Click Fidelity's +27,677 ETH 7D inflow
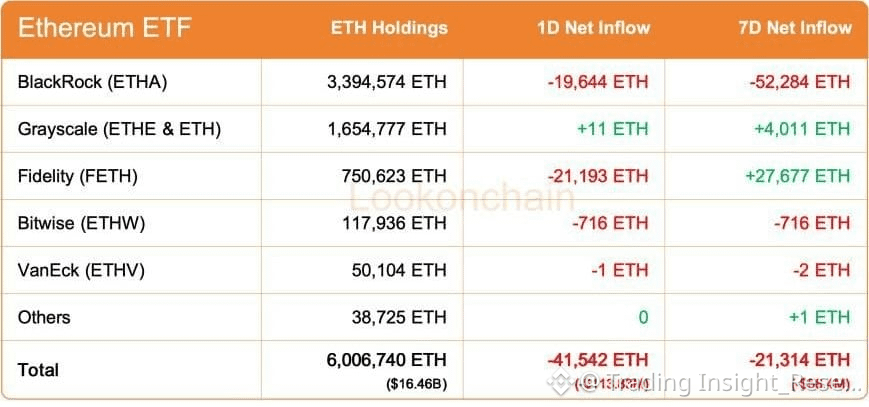Screen dimensions: 869x407 [797, 176]
